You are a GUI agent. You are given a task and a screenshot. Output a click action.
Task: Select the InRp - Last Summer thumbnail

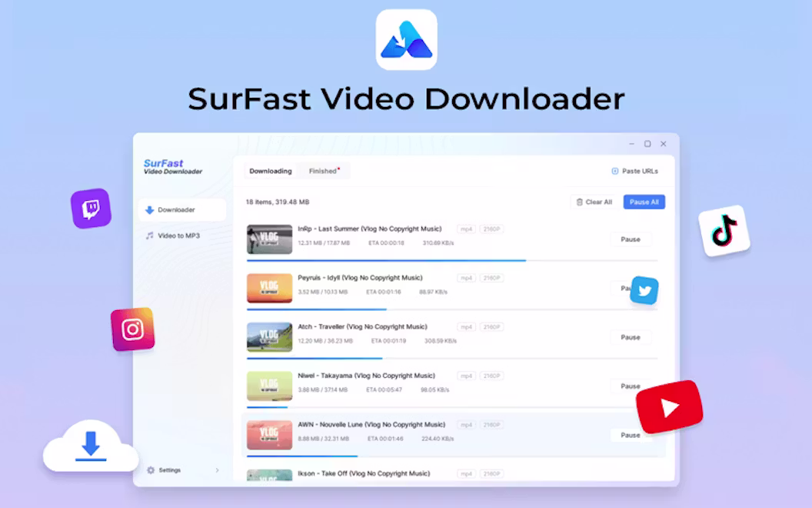pyautogui.click(x=269, y=239)
